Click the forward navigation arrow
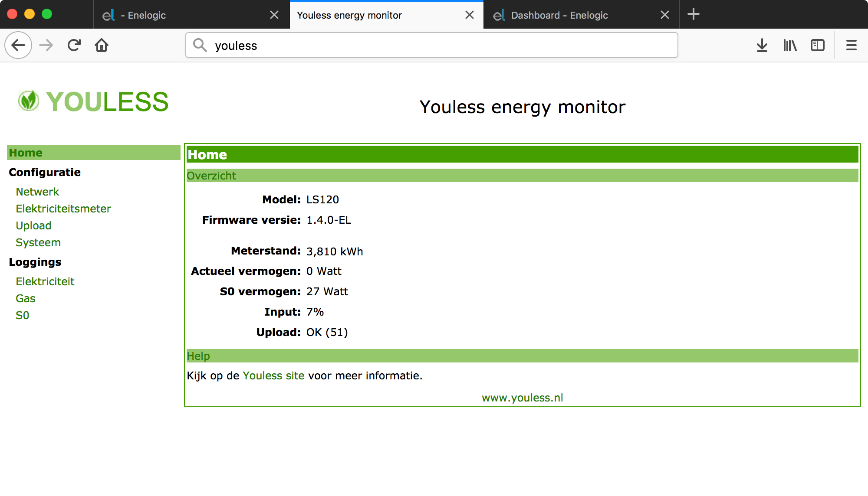The image size is (868, 496). click(46, 45)
